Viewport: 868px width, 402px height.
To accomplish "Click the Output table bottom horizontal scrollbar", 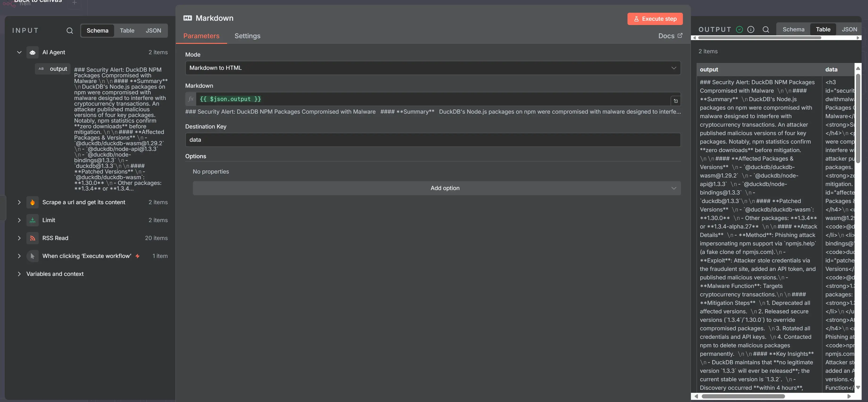I will [x=743, y=396].
